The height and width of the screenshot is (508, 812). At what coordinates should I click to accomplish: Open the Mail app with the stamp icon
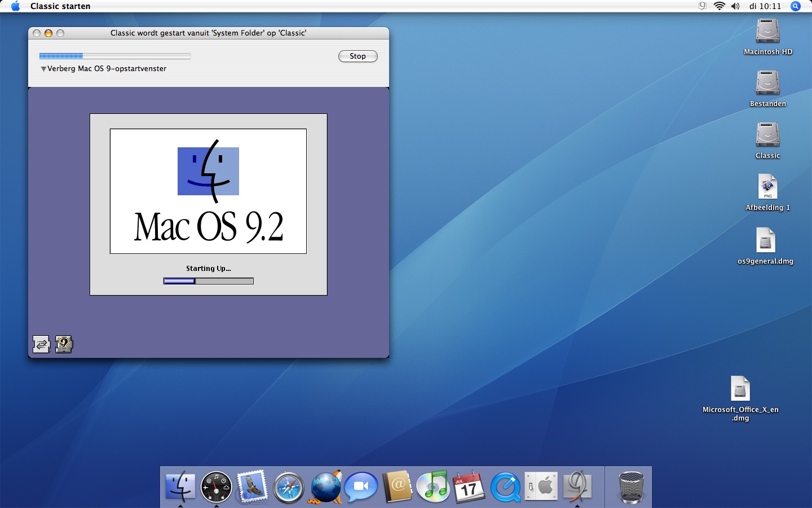[252, 487]
